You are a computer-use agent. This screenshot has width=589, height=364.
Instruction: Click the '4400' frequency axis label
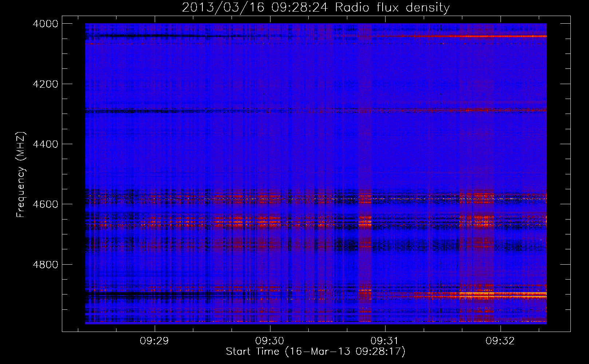[x=46, y=144]
